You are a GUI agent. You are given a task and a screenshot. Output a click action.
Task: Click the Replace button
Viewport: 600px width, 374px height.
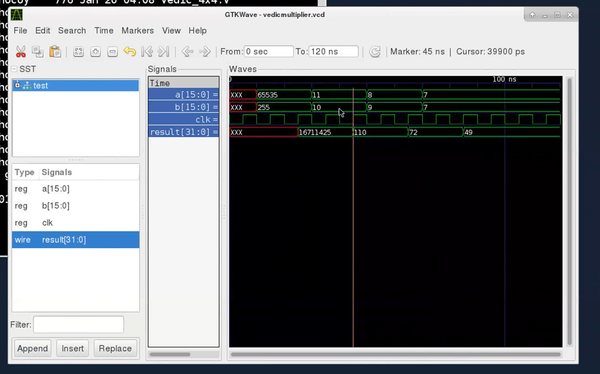115,348
